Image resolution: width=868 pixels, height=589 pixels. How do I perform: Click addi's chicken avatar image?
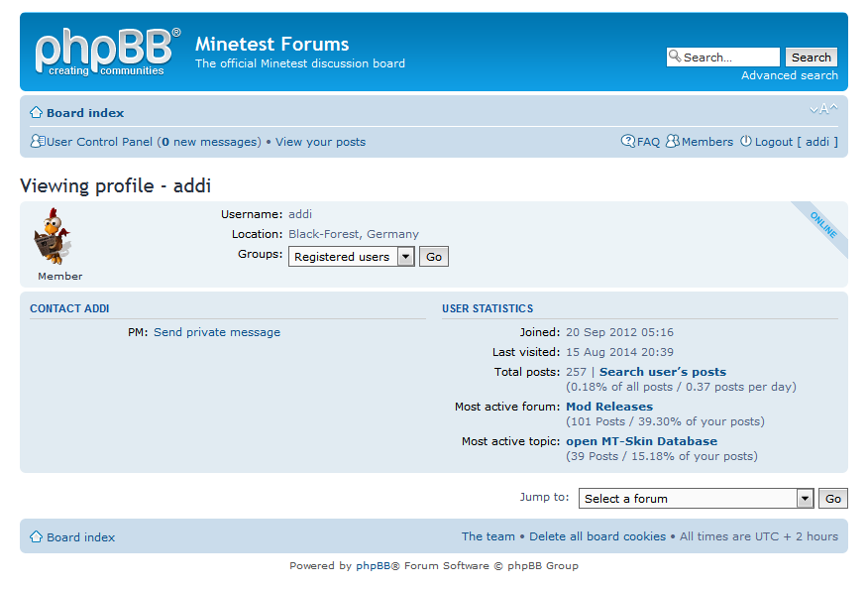tap(52, 236)
